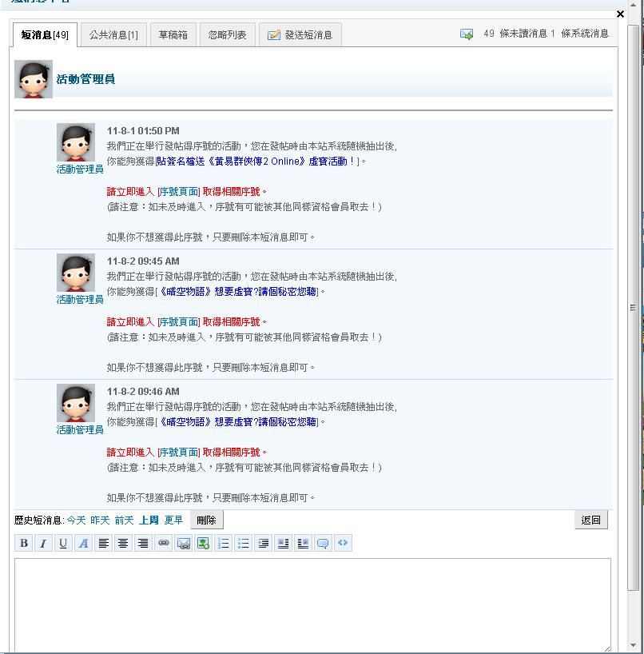Show 昨天 message history
The width and height of the screenshot is (644, 654).
click(x=100, y=520)
